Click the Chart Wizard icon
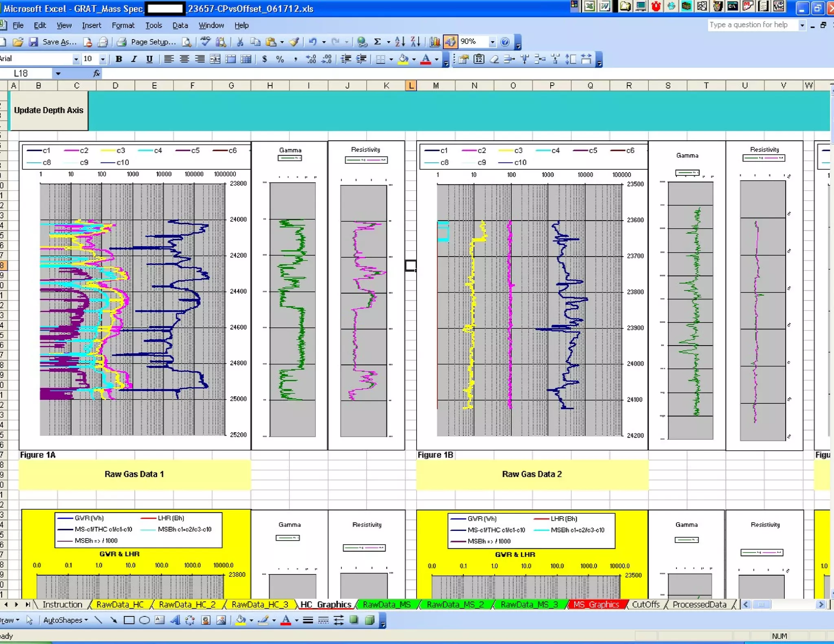Viewport: 834px width, 644px height. point(435,42)
